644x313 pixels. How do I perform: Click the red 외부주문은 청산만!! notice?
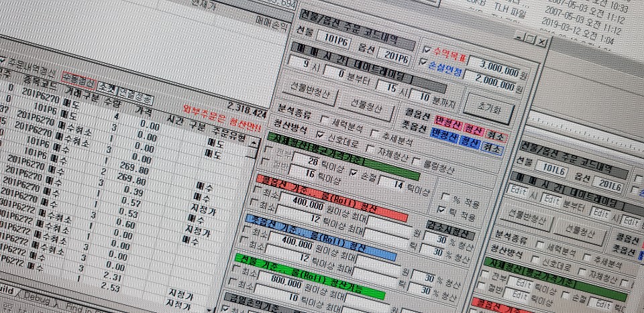[x=222, y=119]
